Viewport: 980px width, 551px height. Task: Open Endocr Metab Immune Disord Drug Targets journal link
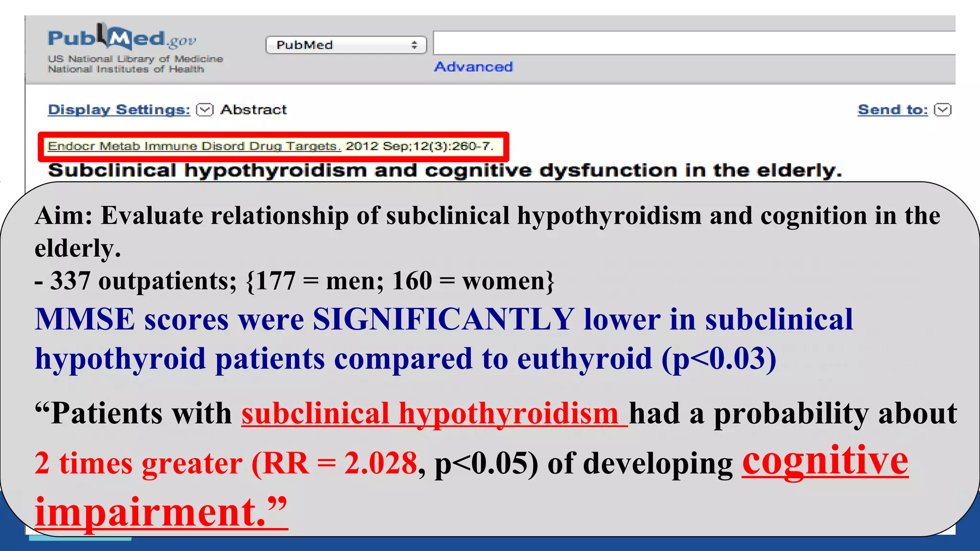[x=194, y=146]
